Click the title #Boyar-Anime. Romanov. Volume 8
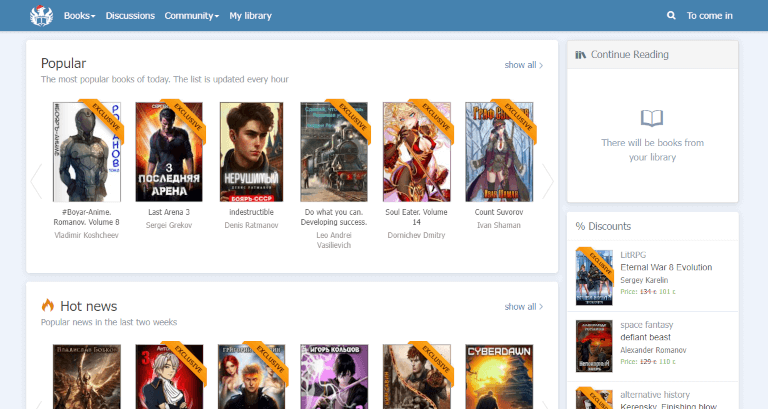This screenshot has width=768, height=409. [87, 217]
